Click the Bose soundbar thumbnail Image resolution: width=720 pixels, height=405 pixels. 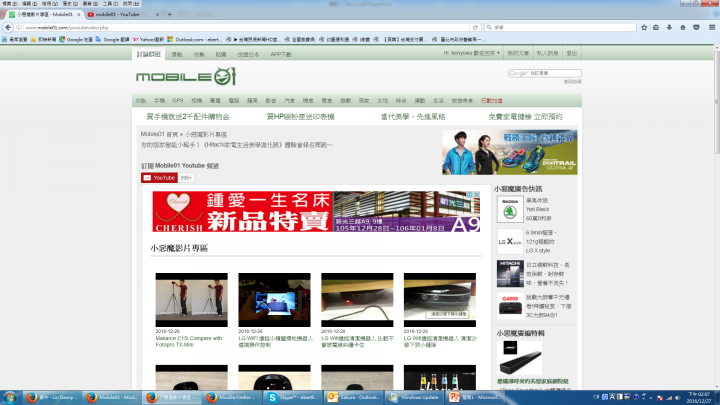pyautogui.click(x=519, y=358)
